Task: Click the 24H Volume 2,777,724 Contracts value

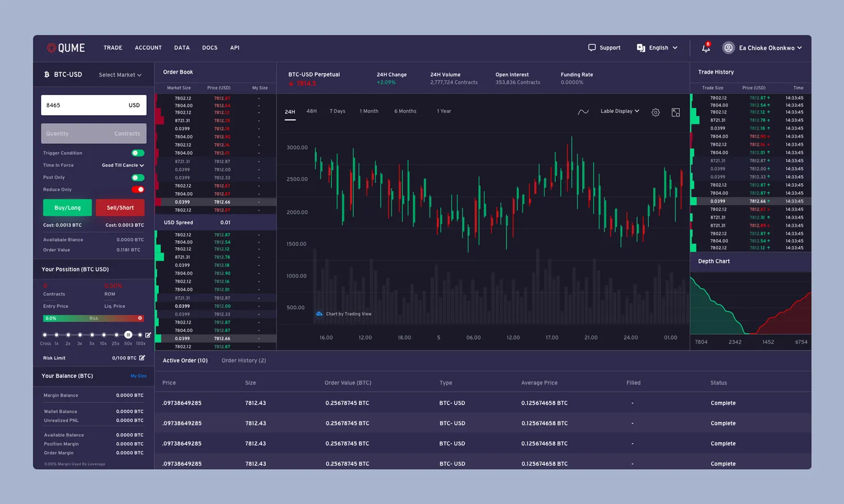Action: [x=454, y=83]
